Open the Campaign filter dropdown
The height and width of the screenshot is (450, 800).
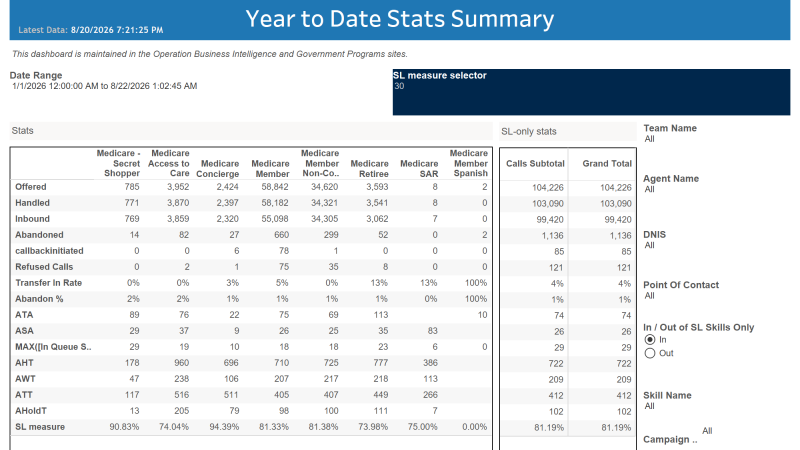coord(707,431)
